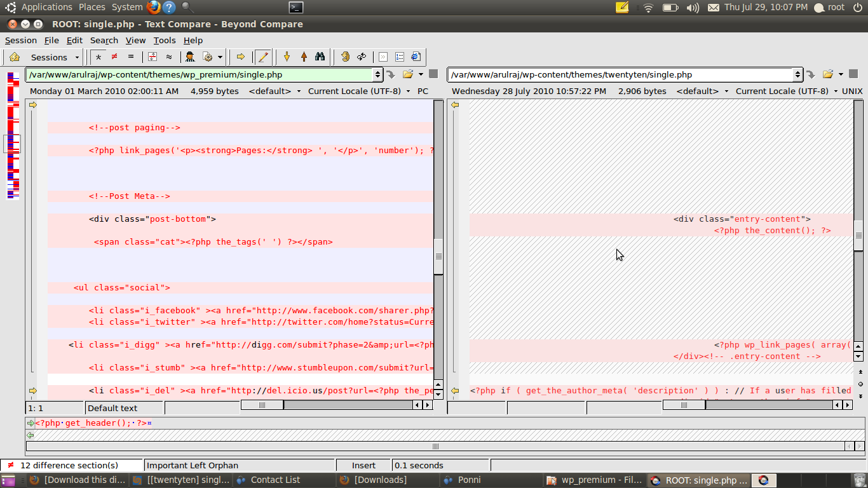Toggle the Edit pencil mode
The image size is (868, 488).
pos(262,57)
